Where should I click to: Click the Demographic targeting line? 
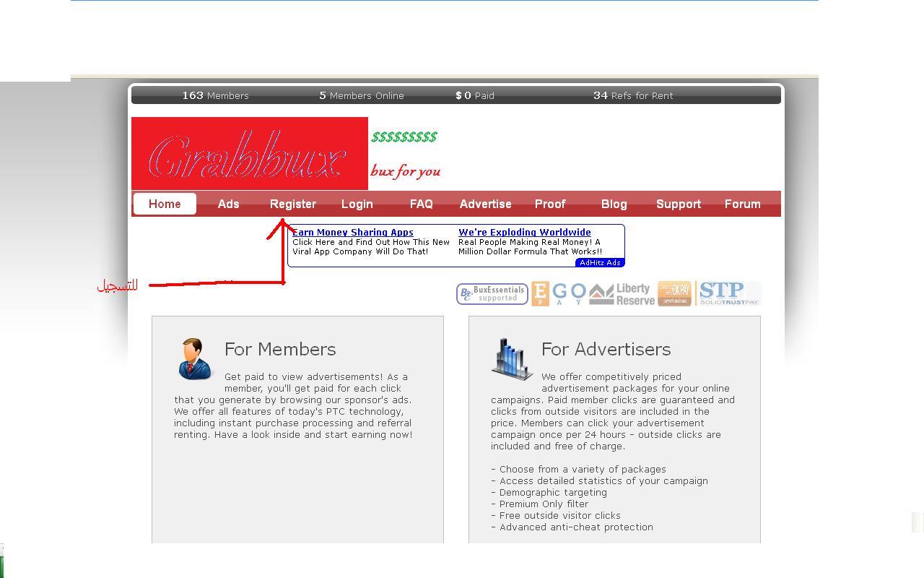(549, 492)
